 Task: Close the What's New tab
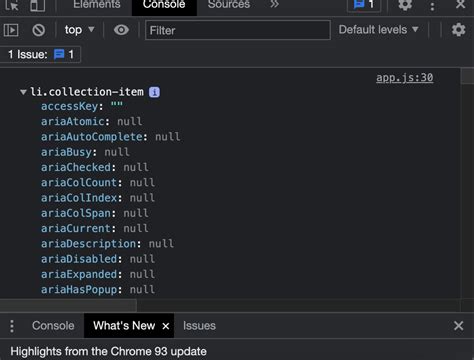tap(166, 326)
